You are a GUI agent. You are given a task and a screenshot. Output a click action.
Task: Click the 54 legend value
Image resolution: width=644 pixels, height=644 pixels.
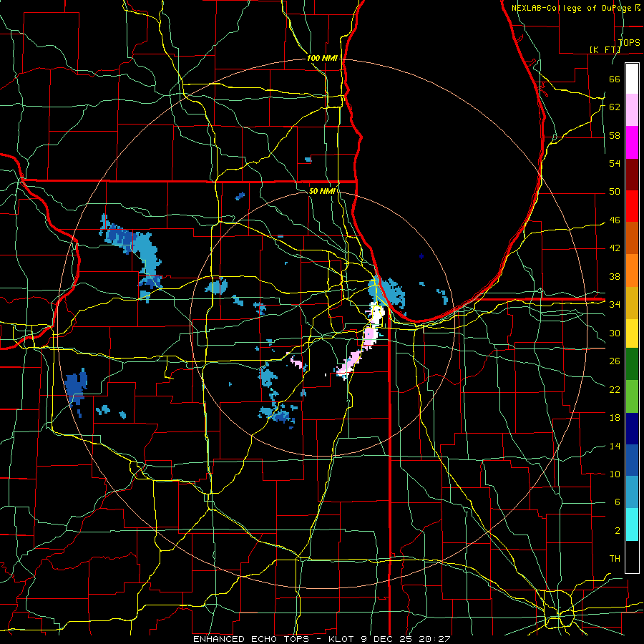tap(615, 163)
